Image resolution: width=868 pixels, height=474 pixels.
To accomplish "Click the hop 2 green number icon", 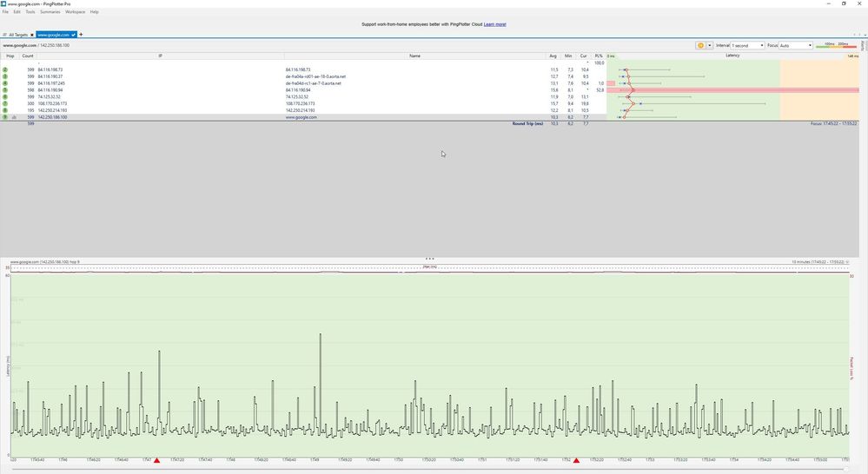I will coord(5,69).
